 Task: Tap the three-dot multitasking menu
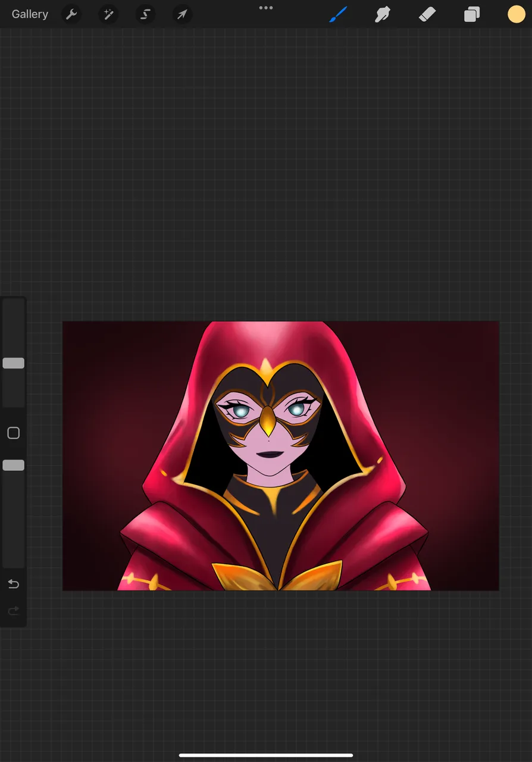coord(266,8)
